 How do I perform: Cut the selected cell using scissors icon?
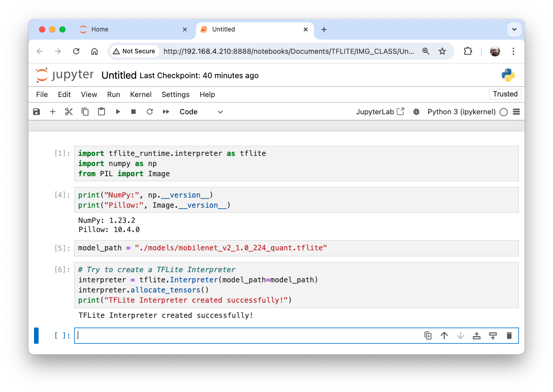(x=69, y=112)
